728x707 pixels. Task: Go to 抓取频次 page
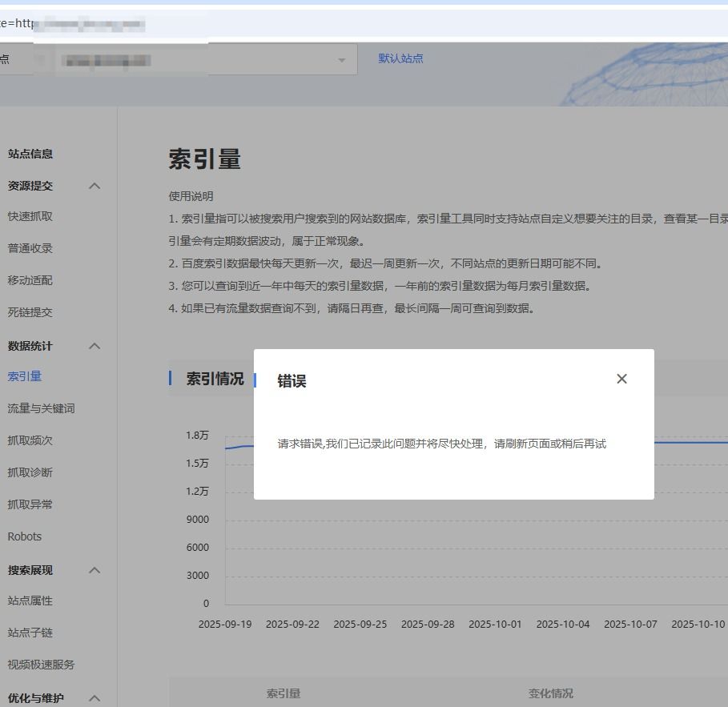pyautogui.click(x=30, y=440)
